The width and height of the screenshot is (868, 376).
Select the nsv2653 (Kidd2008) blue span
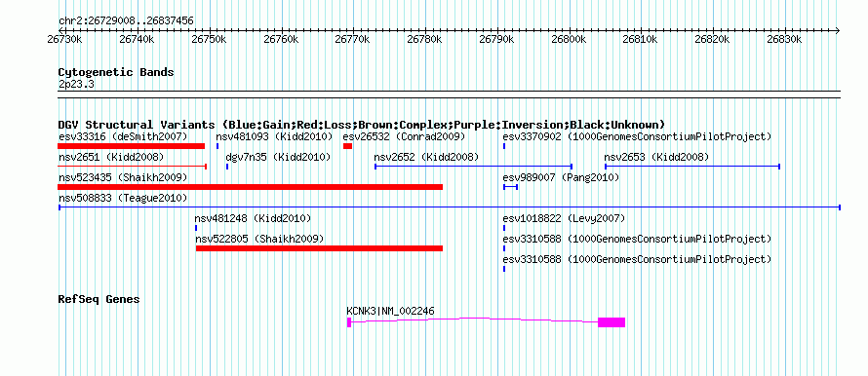(692, 167)
